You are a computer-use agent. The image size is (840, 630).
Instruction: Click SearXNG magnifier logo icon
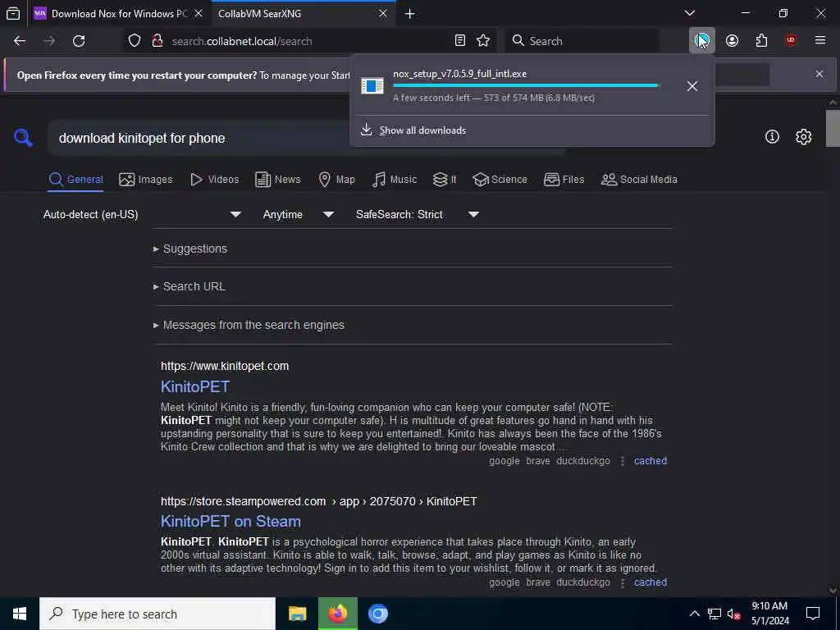23,138
